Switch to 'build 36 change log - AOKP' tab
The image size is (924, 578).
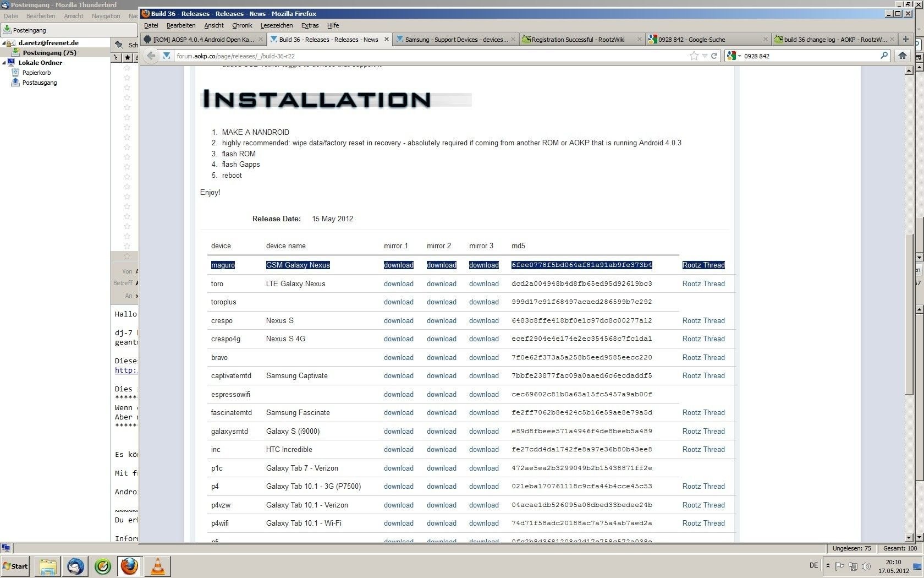pyautogui.click(x=834, y=39)
